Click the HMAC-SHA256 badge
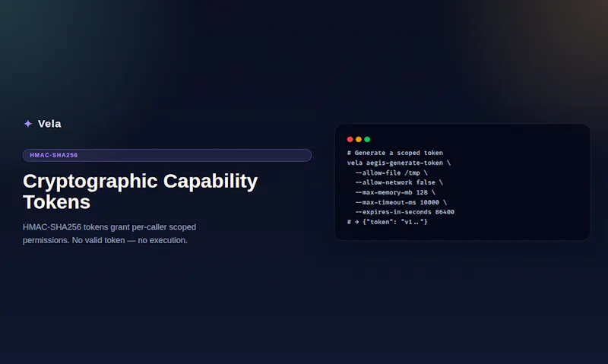 (167, 155)
